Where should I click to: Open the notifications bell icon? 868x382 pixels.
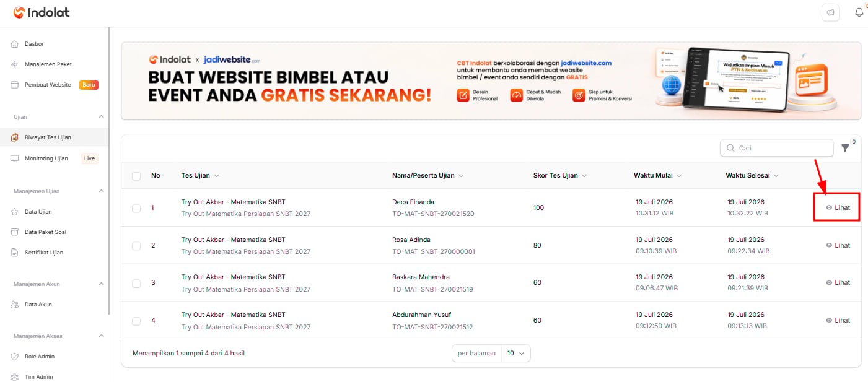pos(859,12)
